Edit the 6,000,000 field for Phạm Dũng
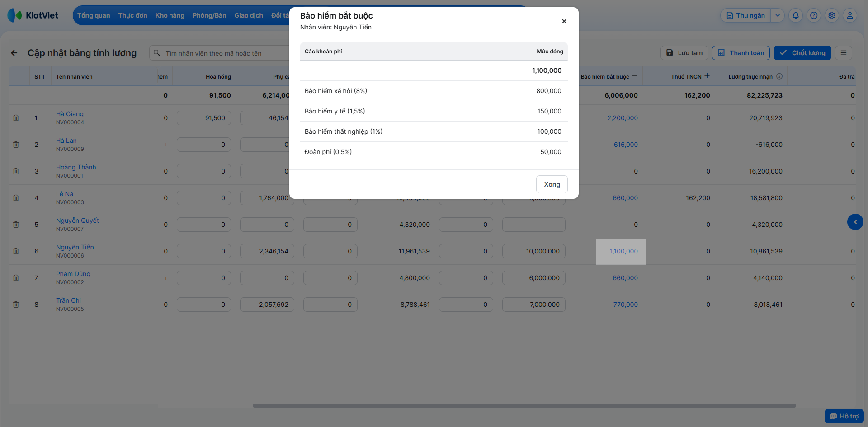868x427 pixels. tap(534, 278)
